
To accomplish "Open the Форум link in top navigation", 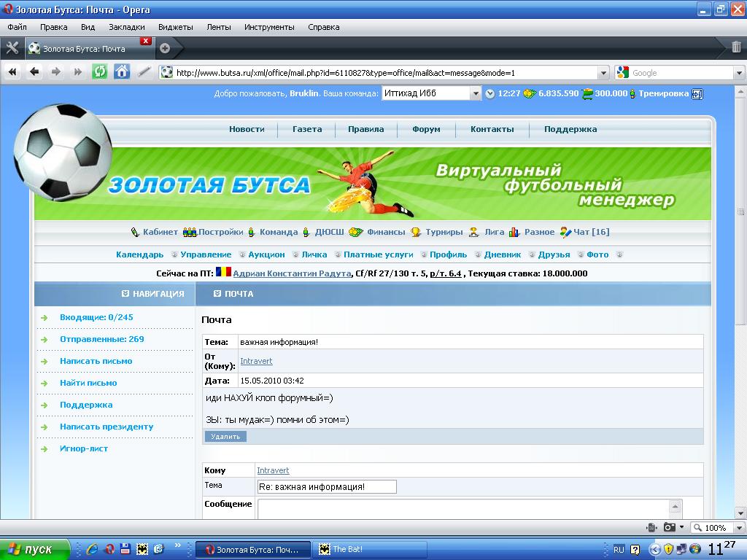I will pos(426,129).
